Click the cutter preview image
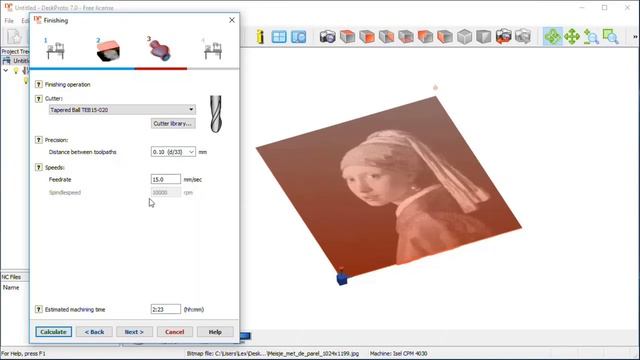The image size is (640, 360). click(x=216, y=114)
